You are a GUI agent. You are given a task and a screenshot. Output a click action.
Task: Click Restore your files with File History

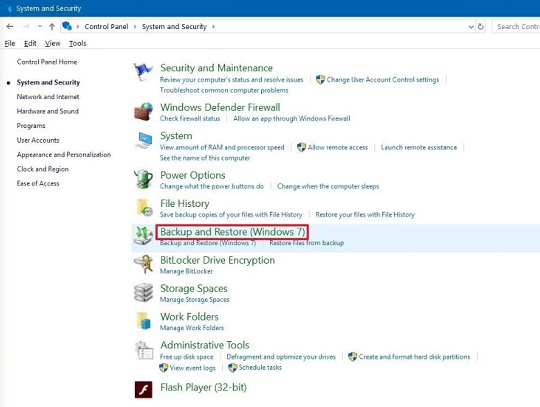coord(365,215)
